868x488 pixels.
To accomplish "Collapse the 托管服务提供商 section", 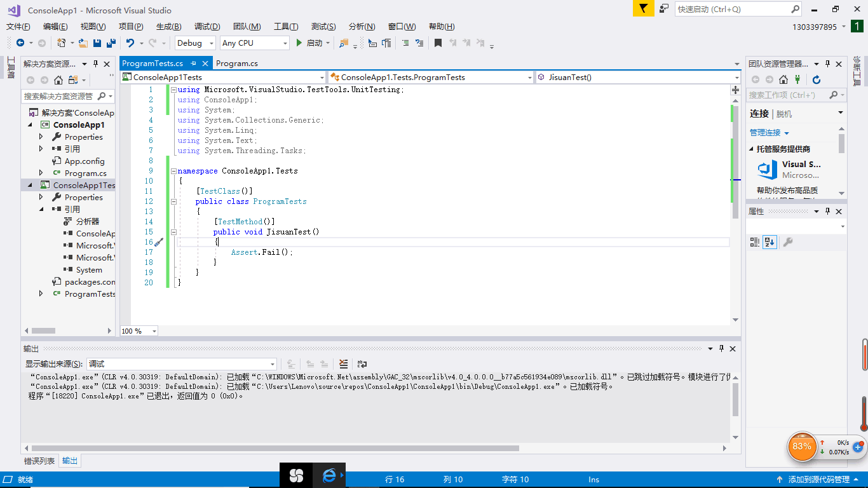I will [x=751, y=149].
